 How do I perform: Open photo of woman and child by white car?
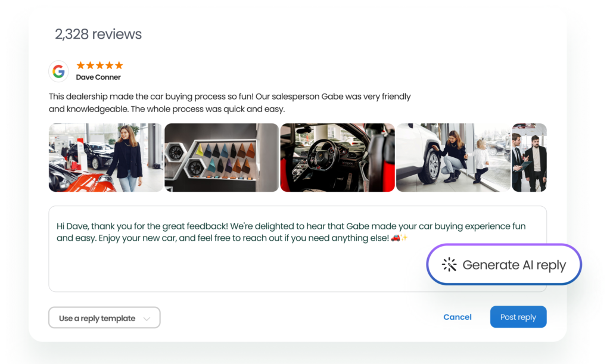[x=453, y=157]
